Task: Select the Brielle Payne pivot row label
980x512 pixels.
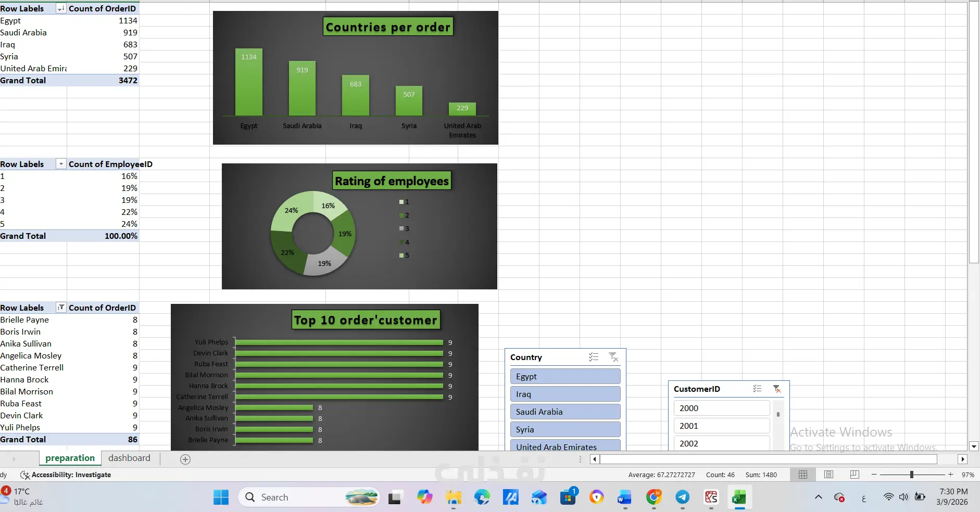Action: (x=33, y=319)
